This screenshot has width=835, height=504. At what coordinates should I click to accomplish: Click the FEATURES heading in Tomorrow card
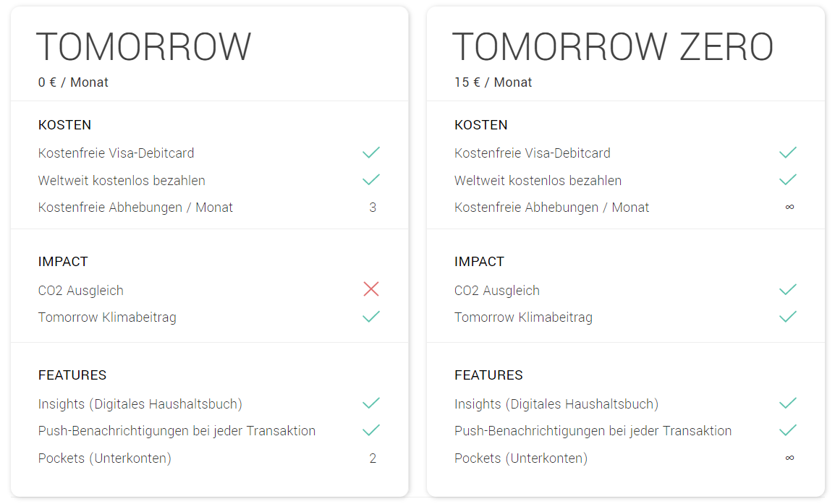(72, 375)
